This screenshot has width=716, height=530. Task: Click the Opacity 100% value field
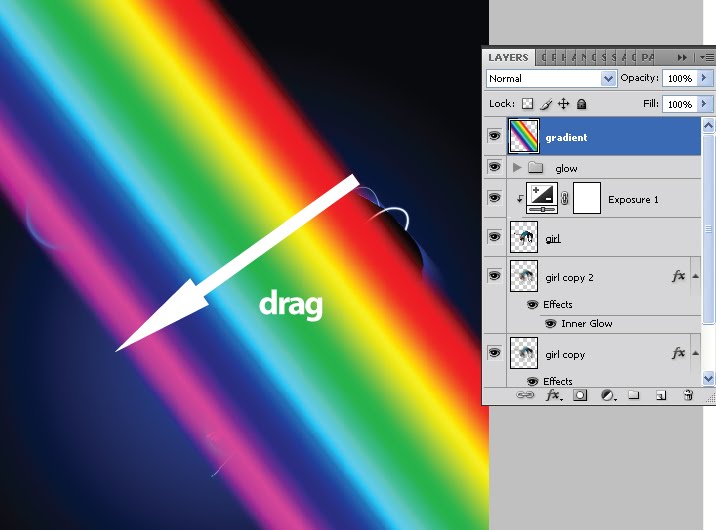tap(680, 79)
